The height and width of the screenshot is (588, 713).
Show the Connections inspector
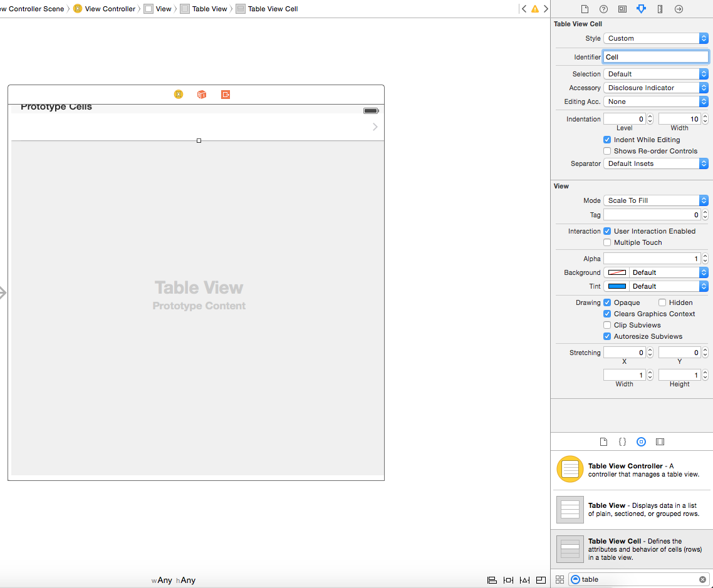[679, 9]
